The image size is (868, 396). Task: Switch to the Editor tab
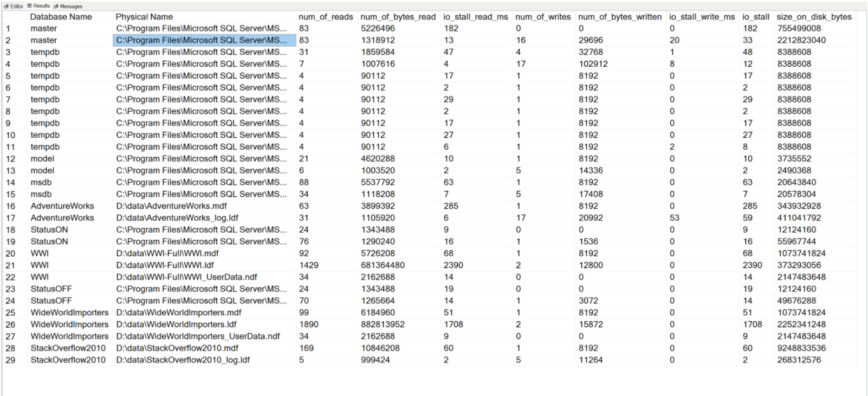pos(14,6)
